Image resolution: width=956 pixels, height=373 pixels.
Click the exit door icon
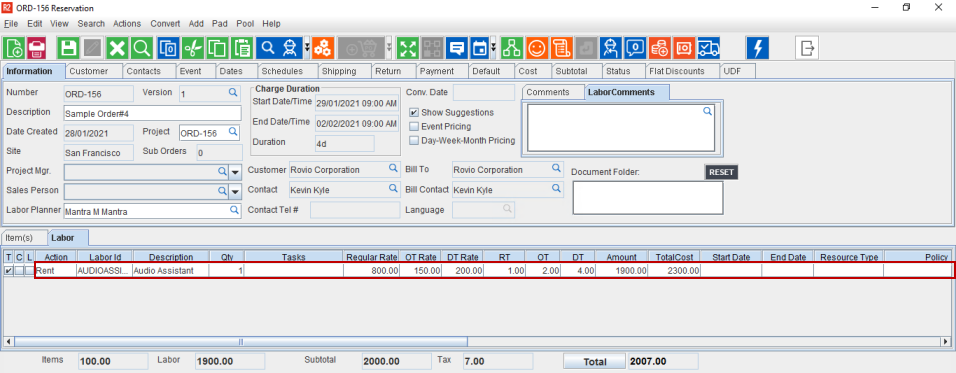click(807, 48)
